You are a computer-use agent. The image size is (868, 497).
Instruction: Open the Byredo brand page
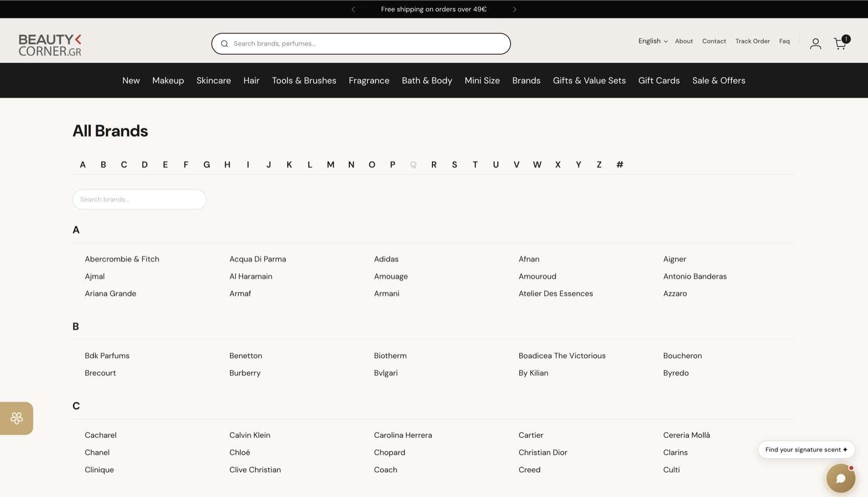676,373
